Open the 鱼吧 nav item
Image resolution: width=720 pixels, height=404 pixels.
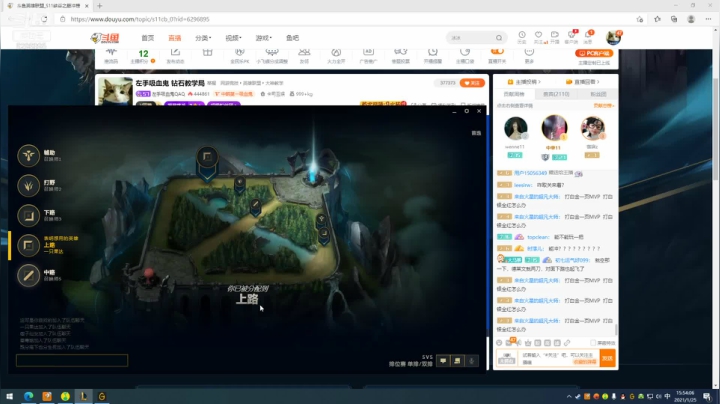[x=292, y=38]
